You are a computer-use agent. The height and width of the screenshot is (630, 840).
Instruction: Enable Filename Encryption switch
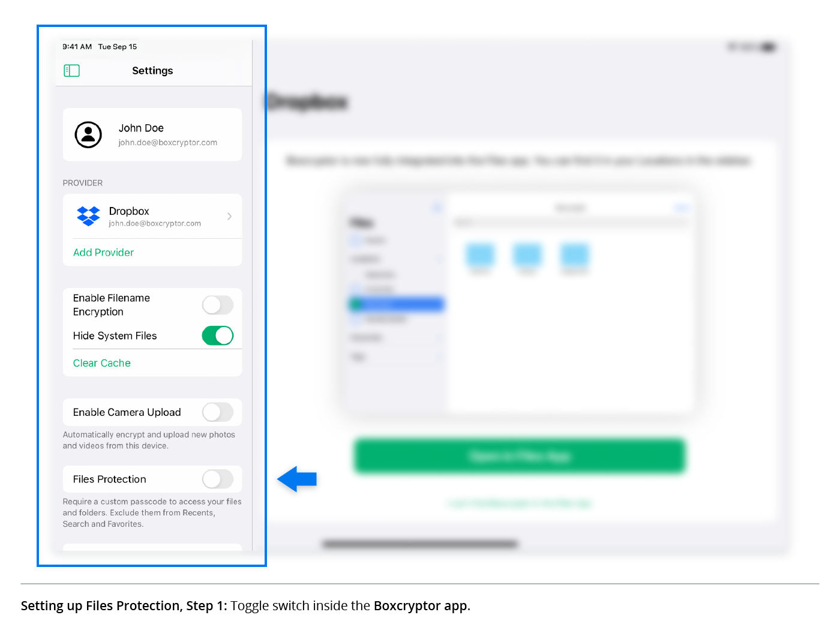click(218, 305)
